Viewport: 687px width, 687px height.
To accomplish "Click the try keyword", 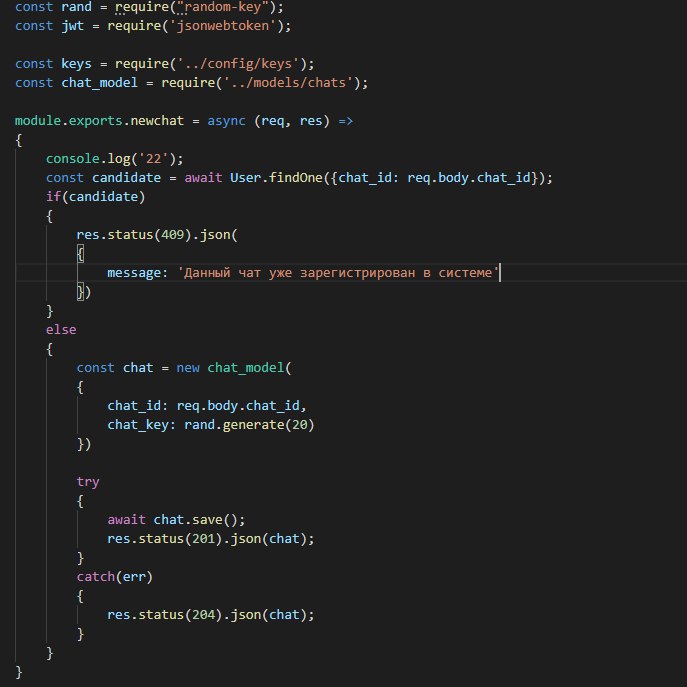I will pyautogui.click(x=88, y=482).
